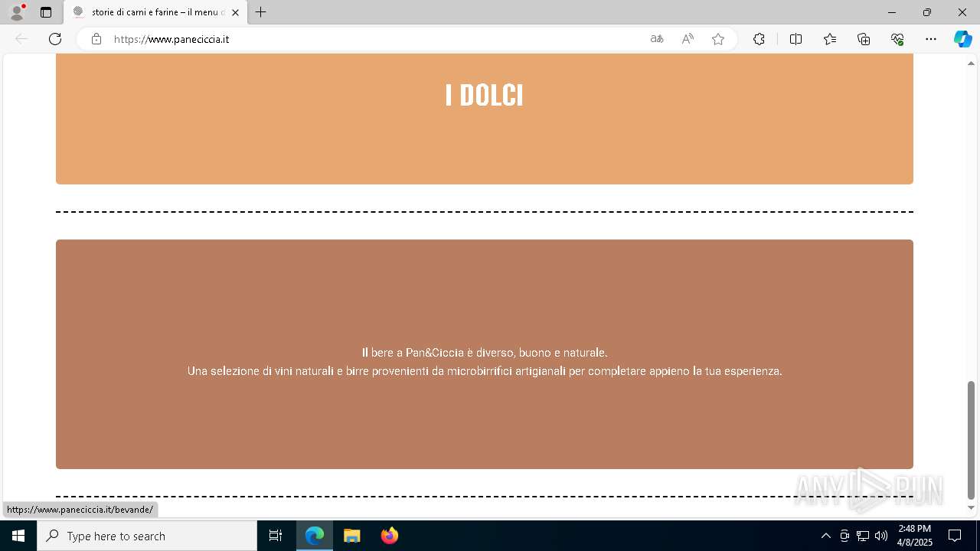Minimize the Edge window
The height and width of the screenshot is (551, 980).
(x=891, y=12)
